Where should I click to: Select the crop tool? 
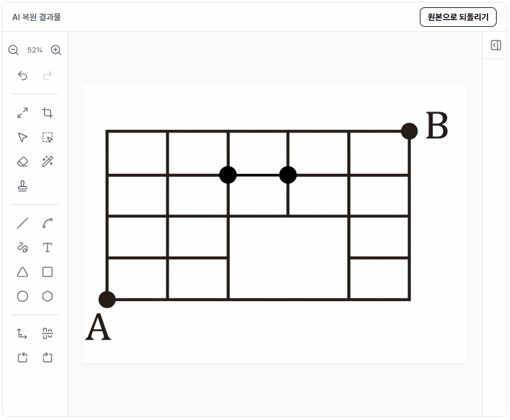[x=48, y=113]
